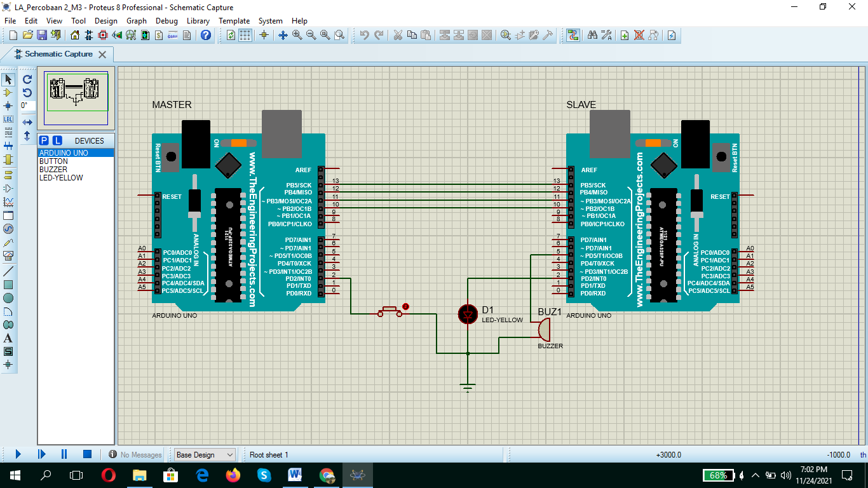Viewport: 868px width, 488px height.
Task: Click the overview schematic thumbnail
Action: [x=78, y=100]
